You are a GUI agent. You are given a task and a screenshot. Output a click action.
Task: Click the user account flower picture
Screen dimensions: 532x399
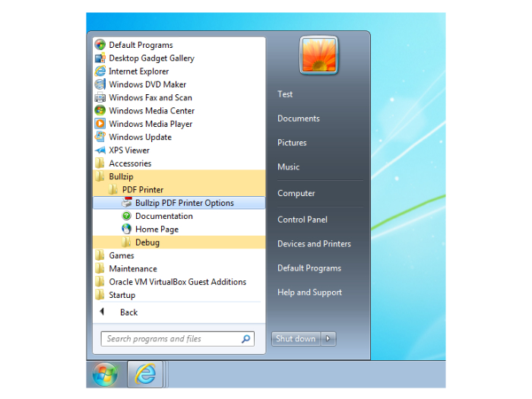coord(319,55)
